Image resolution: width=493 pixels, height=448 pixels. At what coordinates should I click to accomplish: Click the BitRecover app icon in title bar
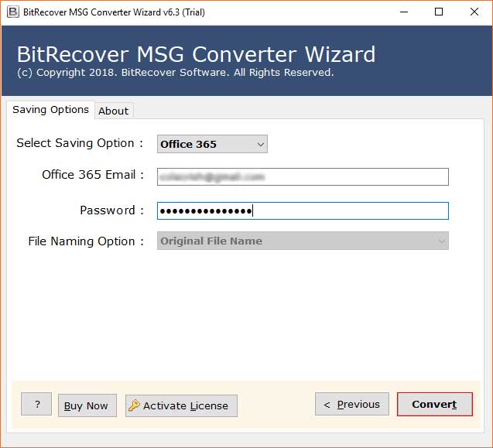(x=13, y=12)
